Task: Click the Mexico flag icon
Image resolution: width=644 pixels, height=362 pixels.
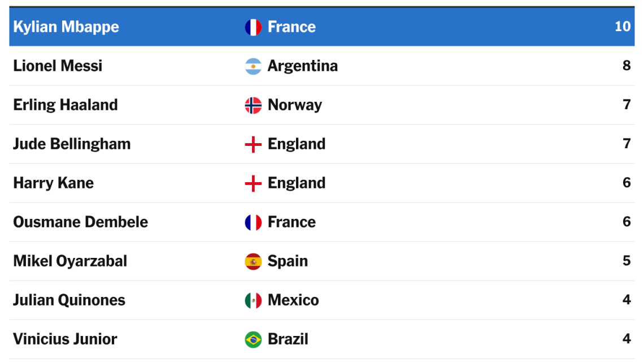Action: coord(253,301)
